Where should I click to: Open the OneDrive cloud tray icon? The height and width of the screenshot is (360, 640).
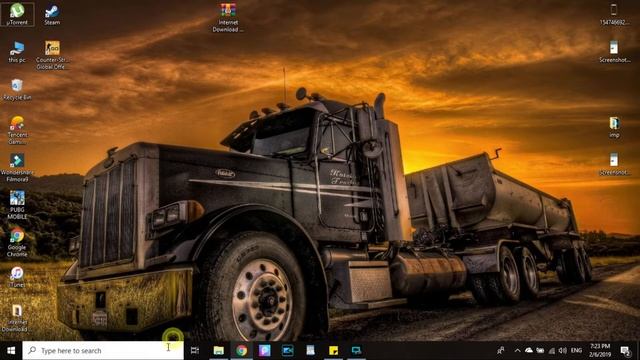tap(529, 351)
